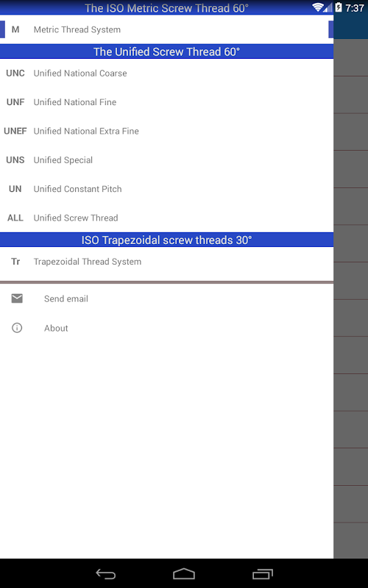Open Metric Thread System
Viewport: 368px width, 588px height.
pyautogui.click(x=167, y=29)
